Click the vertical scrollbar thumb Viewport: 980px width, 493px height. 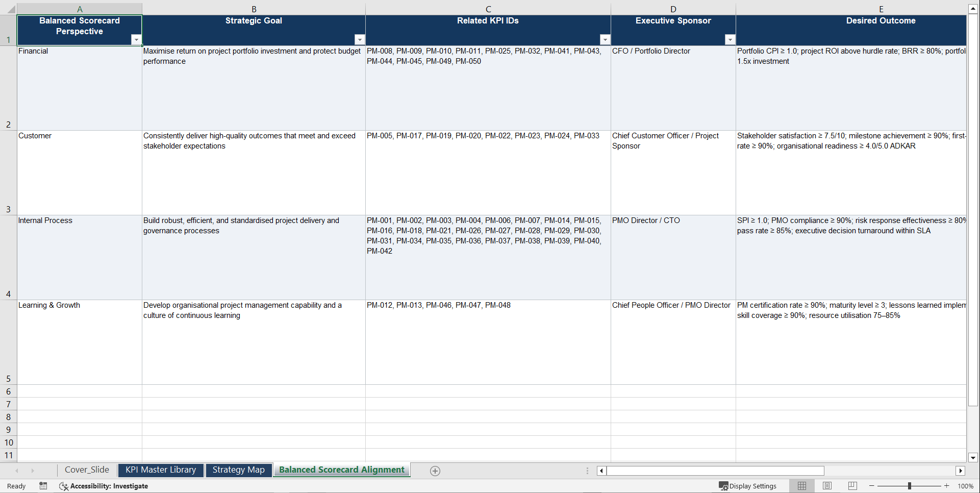pos(973,210)
